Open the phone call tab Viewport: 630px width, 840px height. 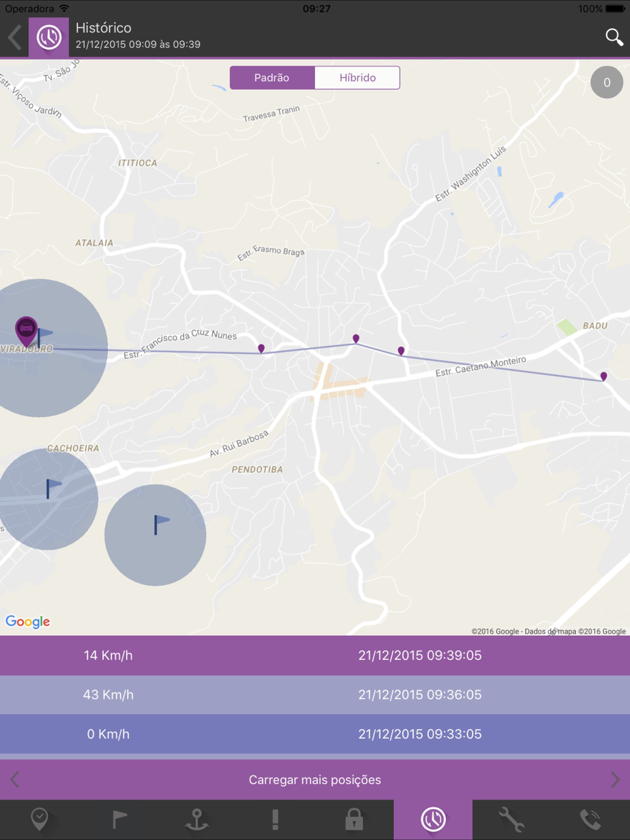(590, 820)
